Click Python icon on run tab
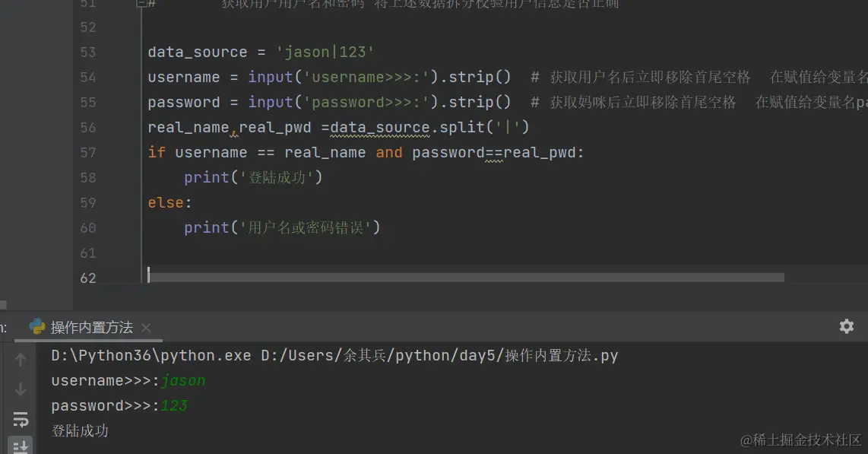Viewport: 868px width, 454px height. pyautogui.click(x=37, y=327)
